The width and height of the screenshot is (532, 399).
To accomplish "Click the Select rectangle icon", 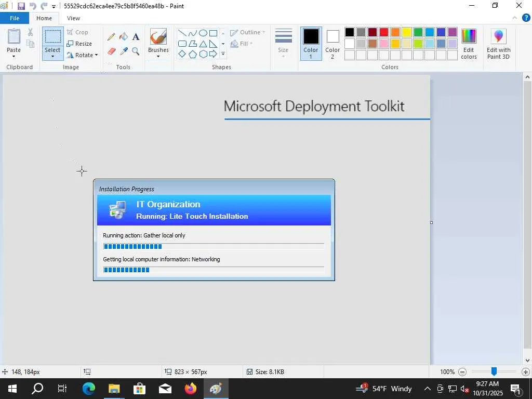I will point(53,36).
